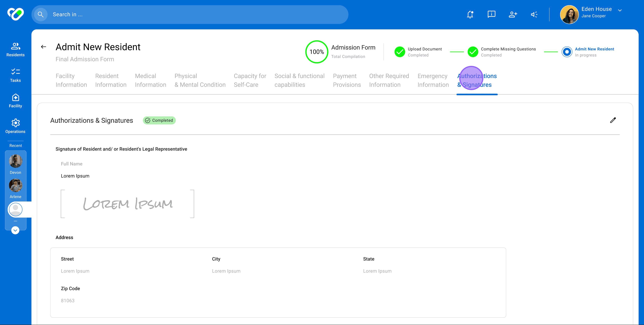Image resolution: width=644 pixels, height=325 pixels.
Task: Click the app heart logo
Action: pyautogui.click(x=16, y=14)
